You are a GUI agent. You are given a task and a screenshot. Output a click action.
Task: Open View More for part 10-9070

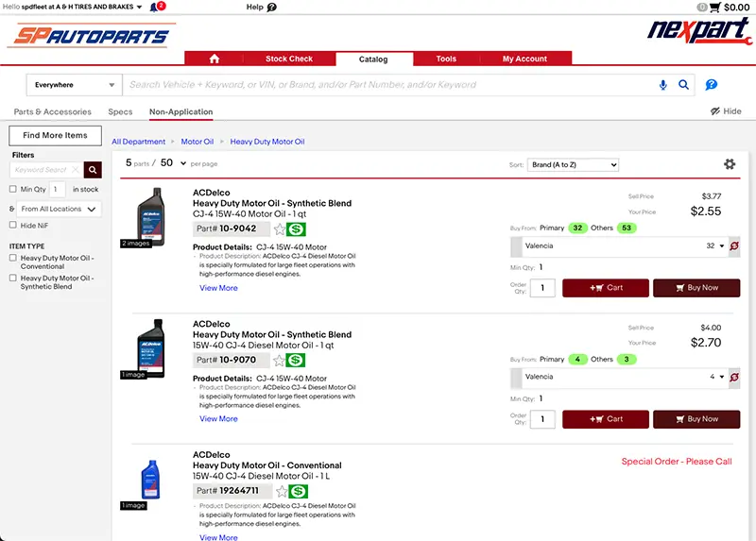[218, 419]
